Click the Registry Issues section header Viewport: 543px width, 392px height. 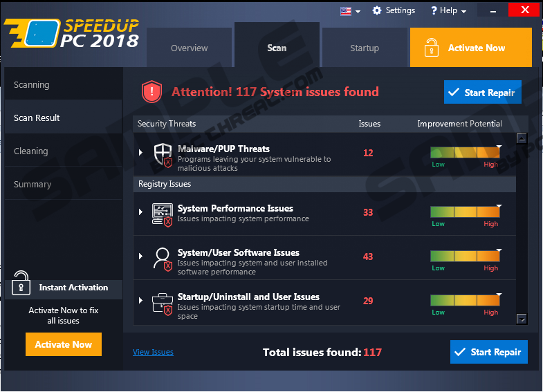324,184
